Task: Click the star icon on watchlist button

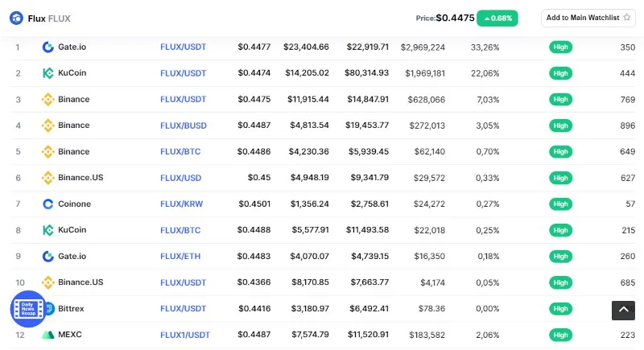Action: point(627,18)
